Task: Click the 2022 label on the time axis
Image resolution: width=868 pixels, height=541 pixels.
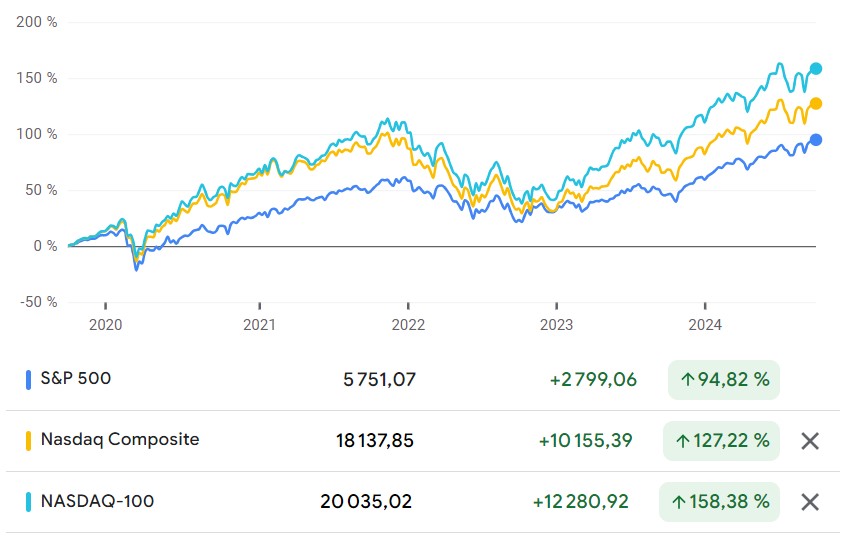Action: pyautogui.click(x=408, y=324)
